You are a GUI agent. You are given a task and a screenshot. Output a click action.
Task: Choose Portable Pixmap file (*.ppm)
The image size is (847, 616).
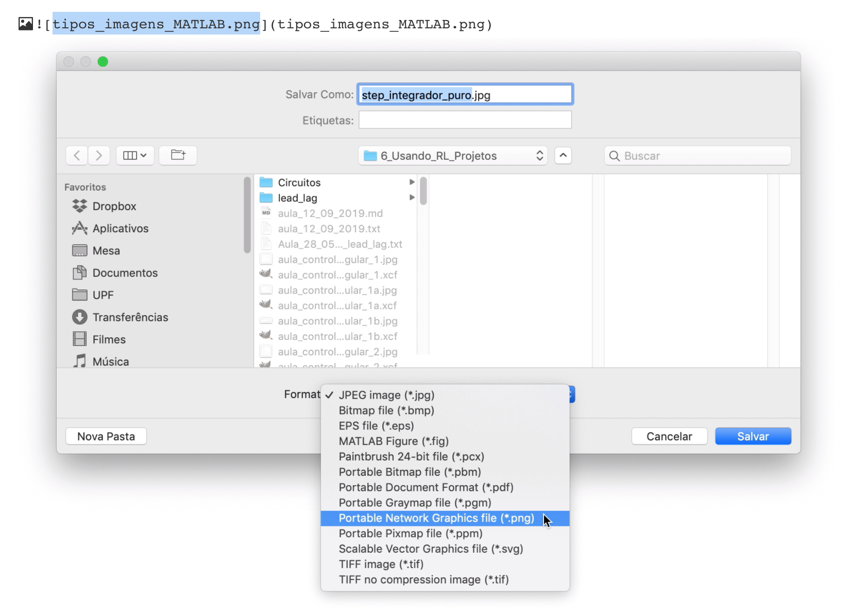coord(445,534)
